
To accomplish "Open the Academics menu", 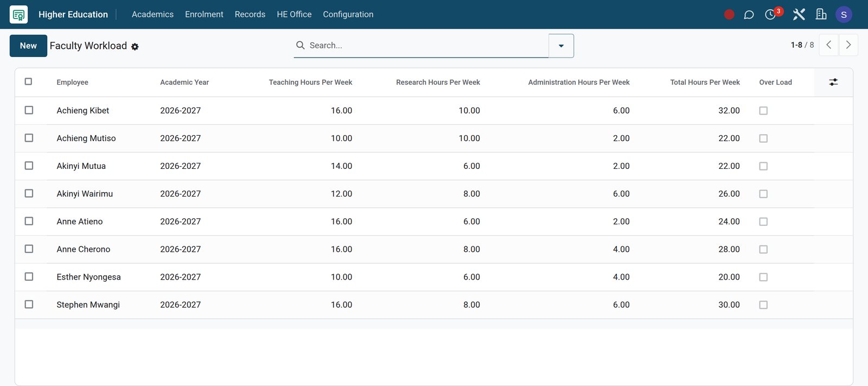I will (152, 15).
